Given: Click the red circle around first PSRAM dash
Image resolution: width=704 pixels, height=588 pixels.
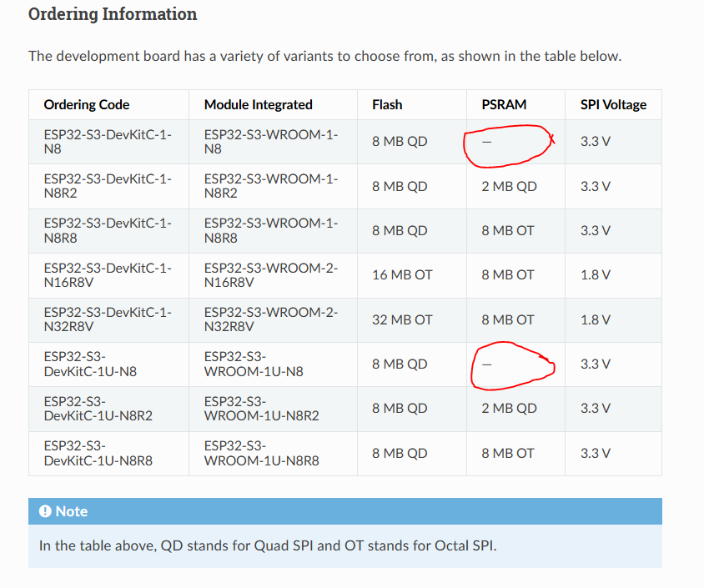Looking at the screenshot, I should (x=509, y=143).
